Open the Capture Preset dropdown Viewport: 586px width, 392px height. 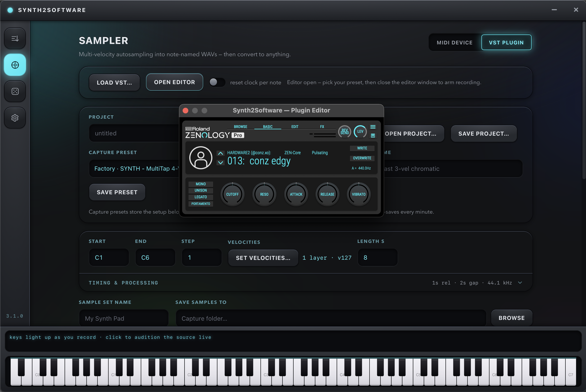coord(134,168)
